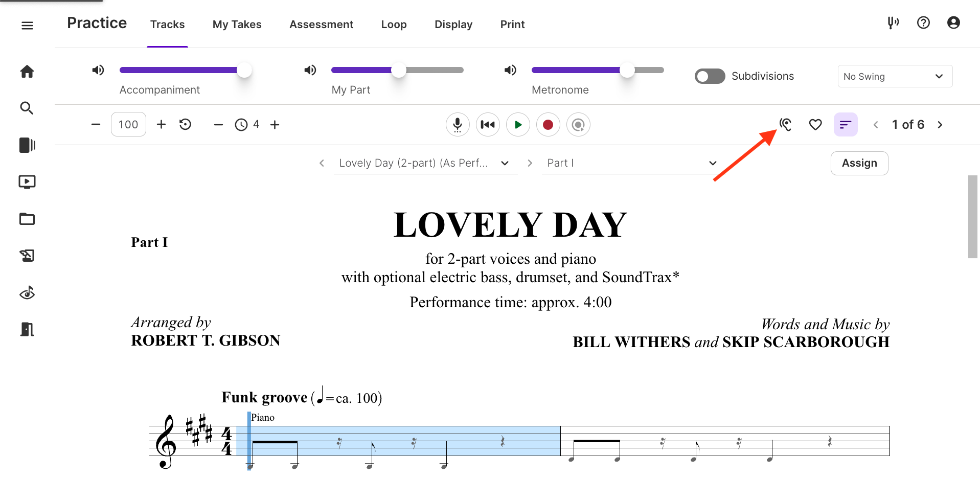Open the sight reading eye-note icon
980x501 pixels.
[27, 292]
